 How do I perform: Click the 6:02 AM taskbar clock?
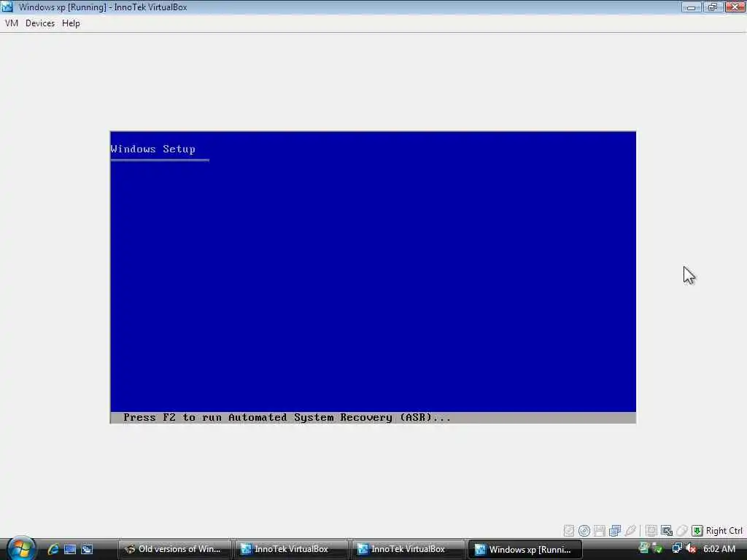(x=719, y=549)
